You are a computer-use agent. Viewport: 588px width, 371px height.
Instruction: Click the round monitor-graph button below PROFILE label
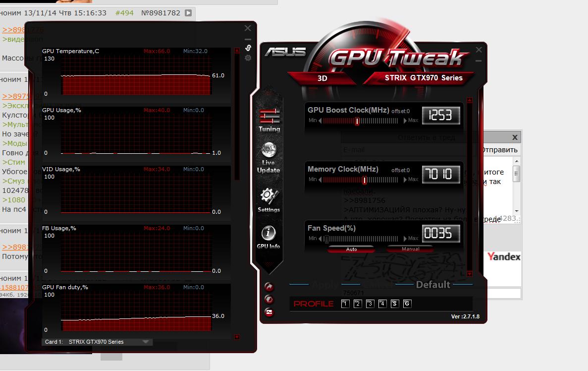click(x=269, y=312)
